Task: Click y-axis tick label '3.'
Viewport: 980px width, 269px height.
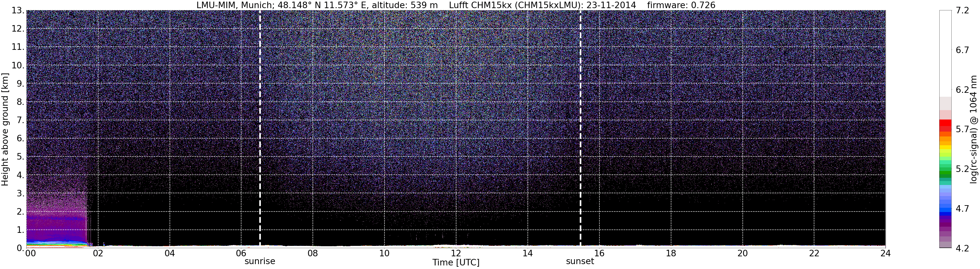Action: pos(20,193)
